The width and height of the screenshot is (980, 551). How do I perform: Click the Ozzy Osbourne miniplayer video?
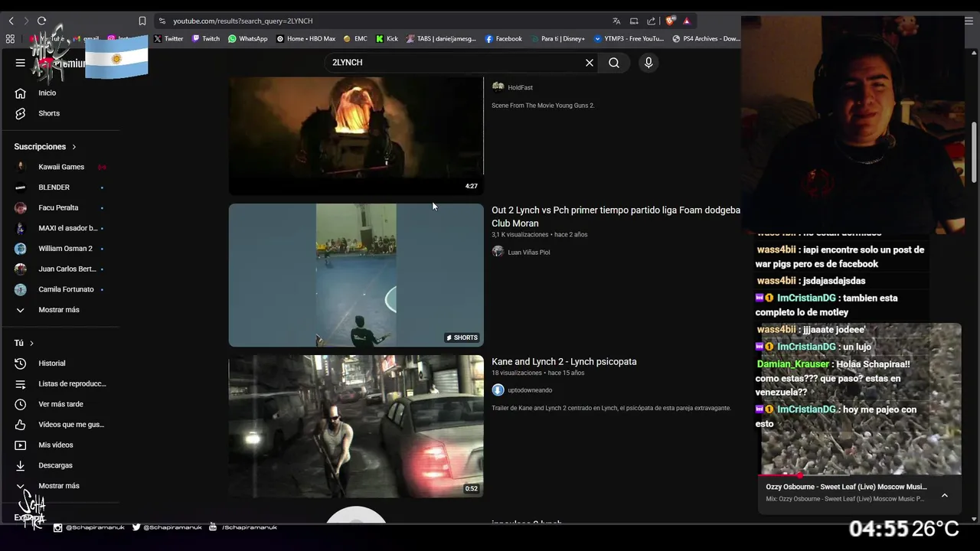[x=861, y=399]
